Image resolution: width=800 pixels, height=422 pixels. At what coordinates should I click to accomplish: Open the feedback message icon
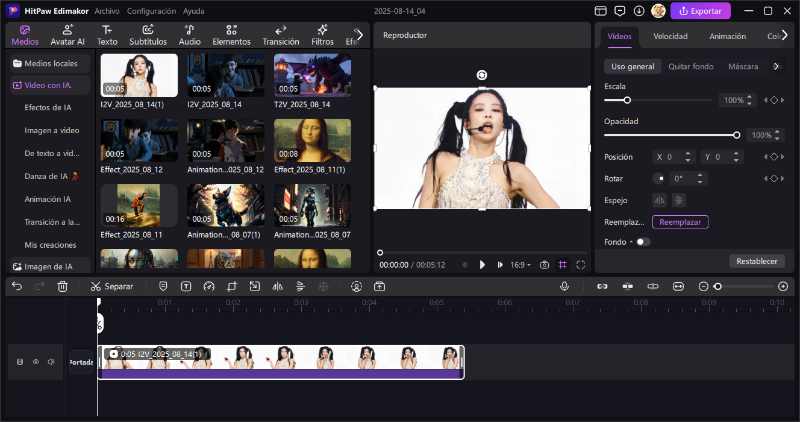[x=620, y=11]
